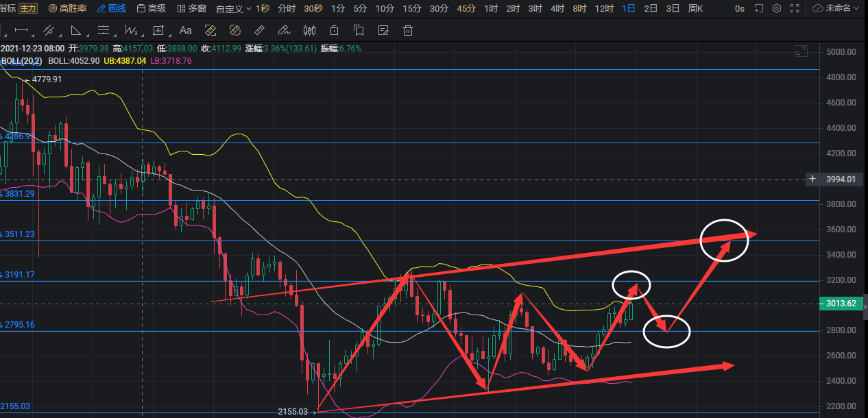The width and height of the screenshot is (868, 418).
Task: Click the candlestick chart style icon
Action: [x=309, y=31]
